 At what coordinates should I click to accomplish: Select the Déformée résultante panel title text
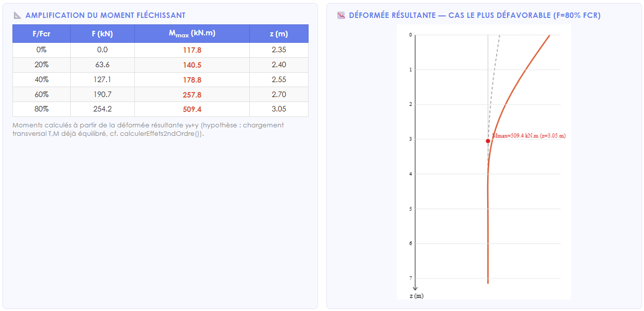click(x=475, y=15)
